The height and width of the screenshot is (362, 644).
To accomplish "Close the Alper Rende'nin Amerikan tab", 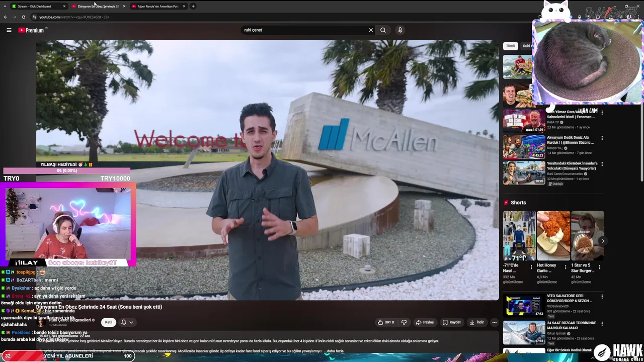I will click(184, 6).
